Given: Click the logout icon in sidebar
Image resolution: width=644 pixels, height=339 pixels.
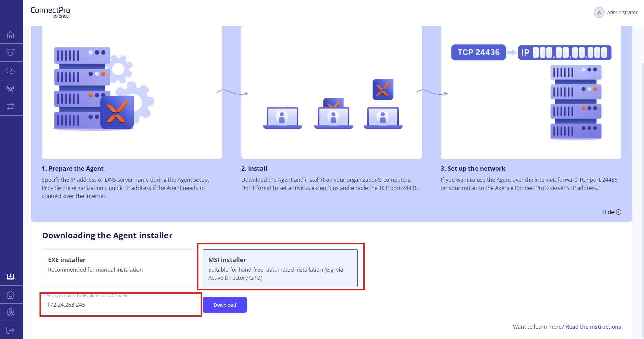Looking at the screenshot, I should (11, 330).
